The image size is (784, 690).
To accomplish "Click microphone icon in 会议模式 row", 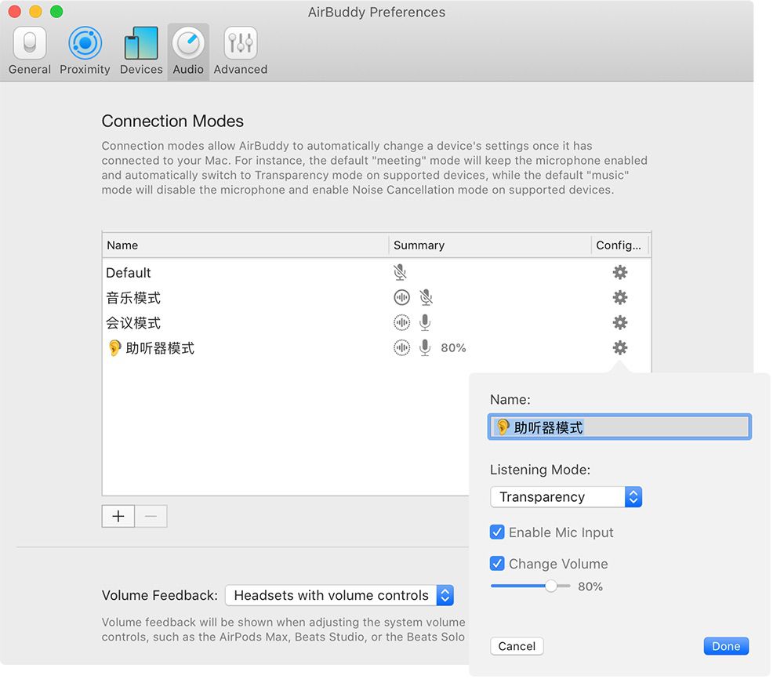I will click(x=425, y=322).
